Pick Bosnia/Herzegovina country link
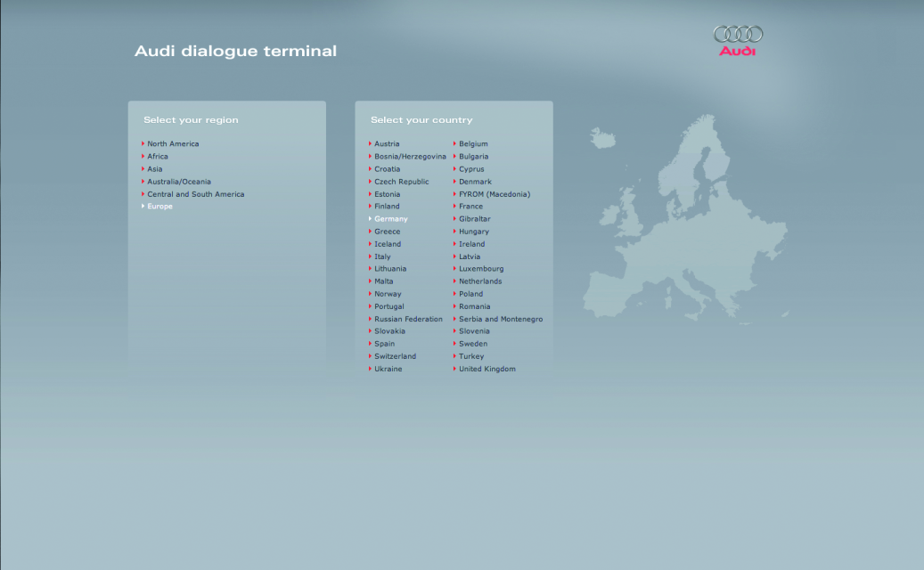The width and height of the screenshot is (924, 570). (410, 156)
